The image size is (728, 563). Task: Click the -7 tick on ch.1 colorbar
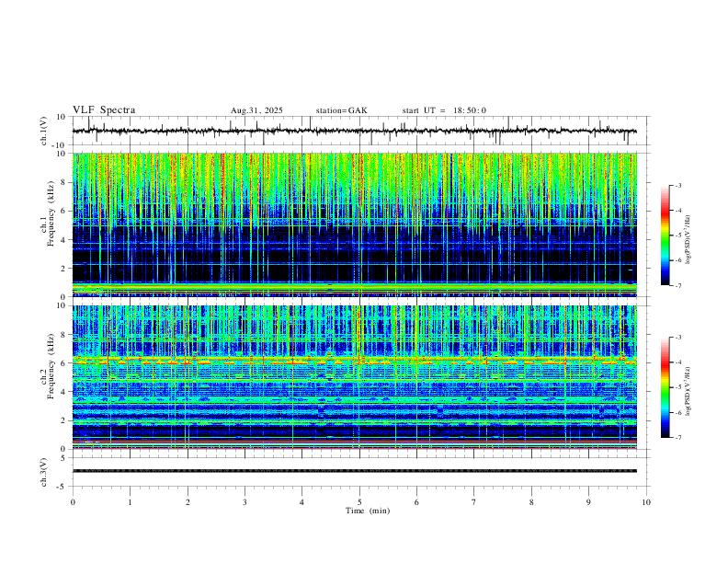(678, 285)
